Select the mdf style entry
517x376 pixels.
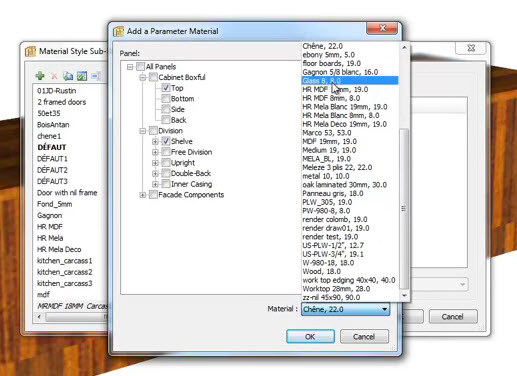pyautogui.click(x=44, y=295)
